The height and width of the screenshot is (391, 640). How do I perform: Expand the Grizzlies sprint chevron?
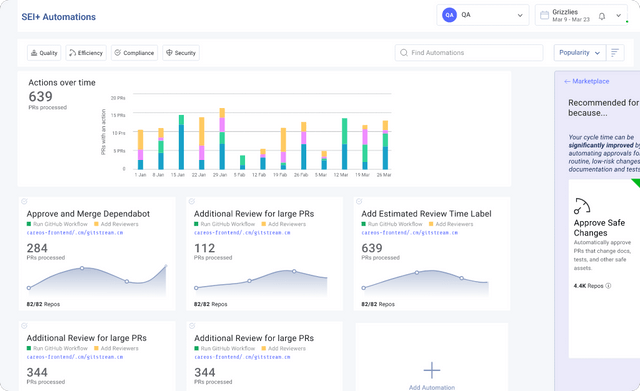click(618, 16)
